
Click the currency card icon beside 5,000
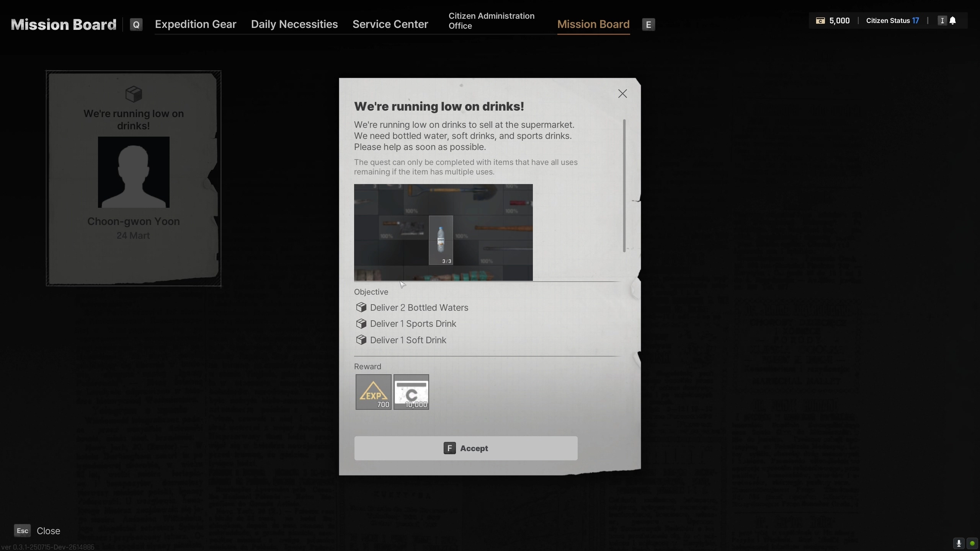coord(820,21)
